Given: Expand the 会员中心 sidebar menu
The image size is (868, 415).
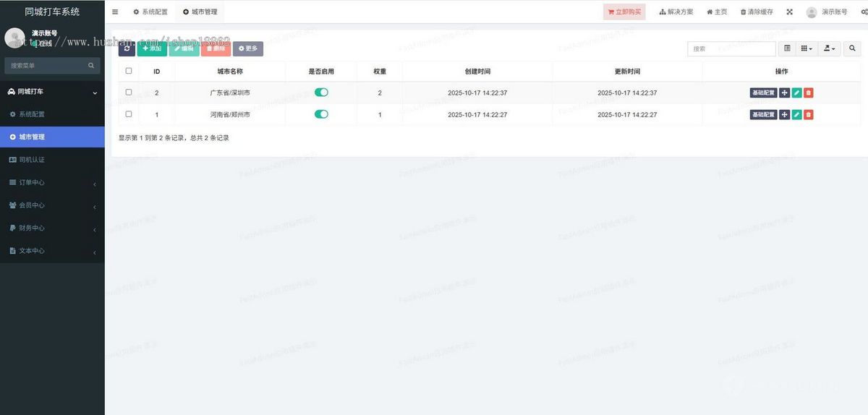Looking at the screenshot, I should point(52,205).
